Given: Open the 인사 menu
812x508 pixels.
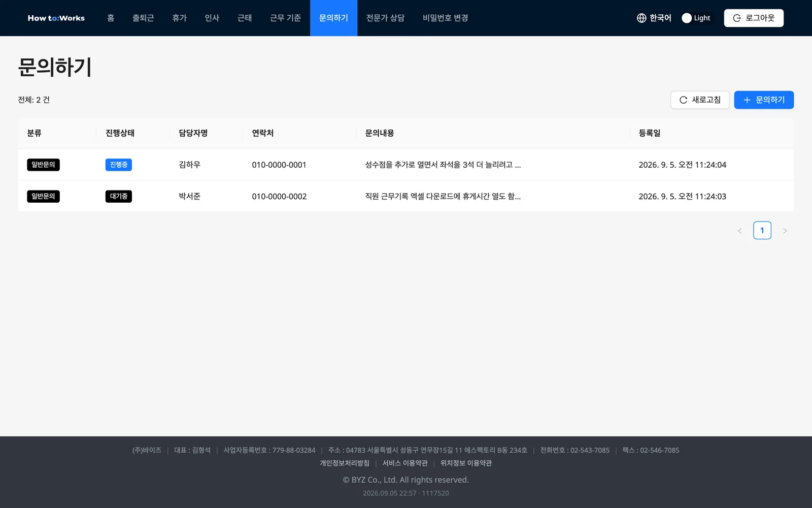Looking at the screenshot, I should coord(212,18).
